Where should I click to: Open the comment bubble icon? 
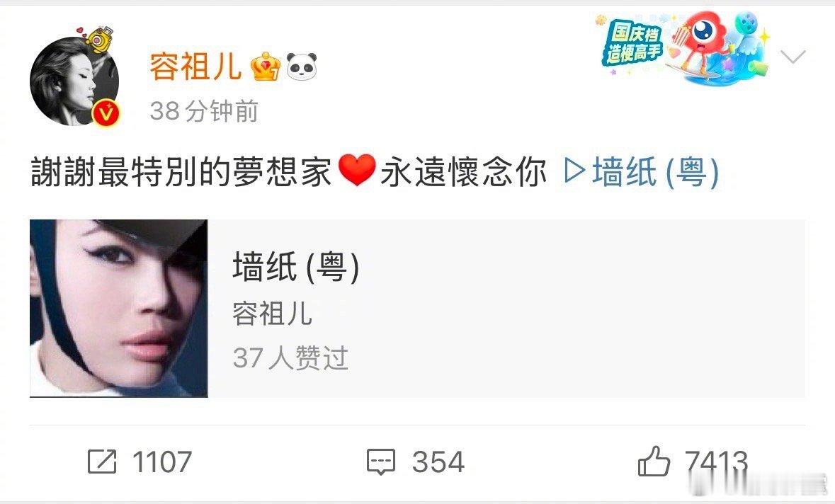click(381, 462)
